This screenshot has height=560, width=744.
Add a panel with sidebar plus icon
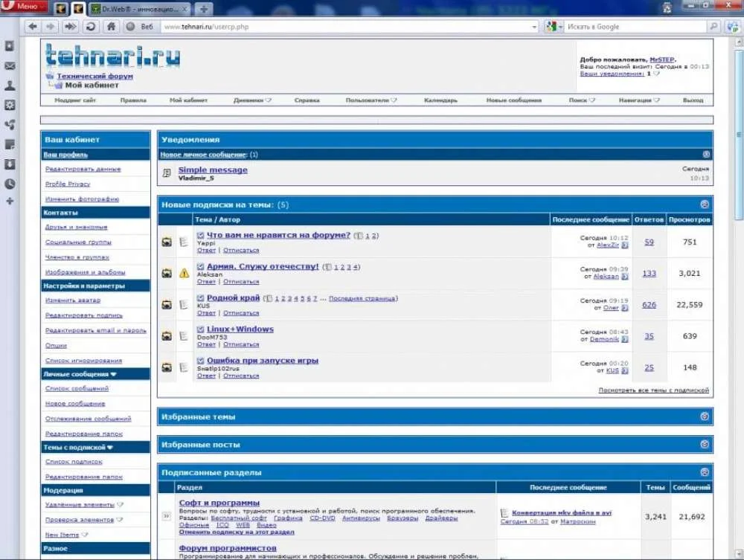click(10, 201)
